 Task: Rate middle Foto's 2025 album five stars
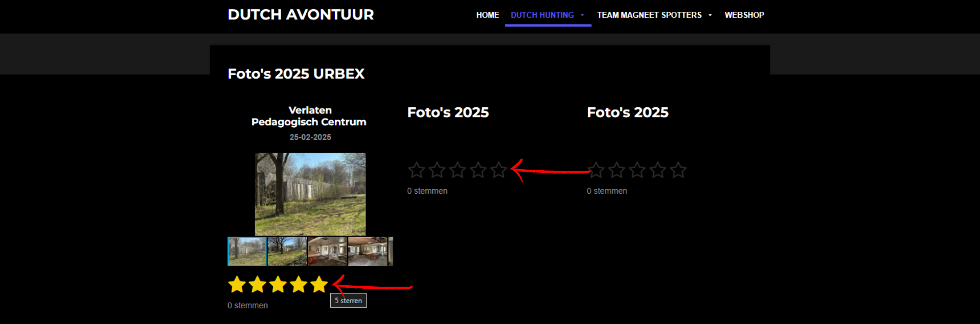point(499,170)
